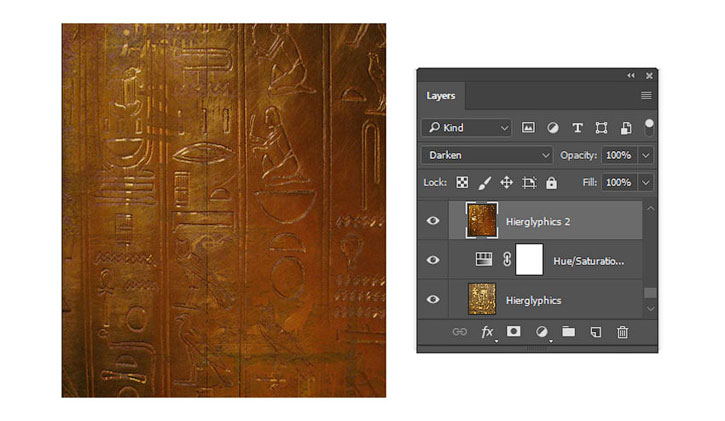This screenshot has width=725, height=421.
Task: Lock all padlock icon
Action: (x=551, y=183)
